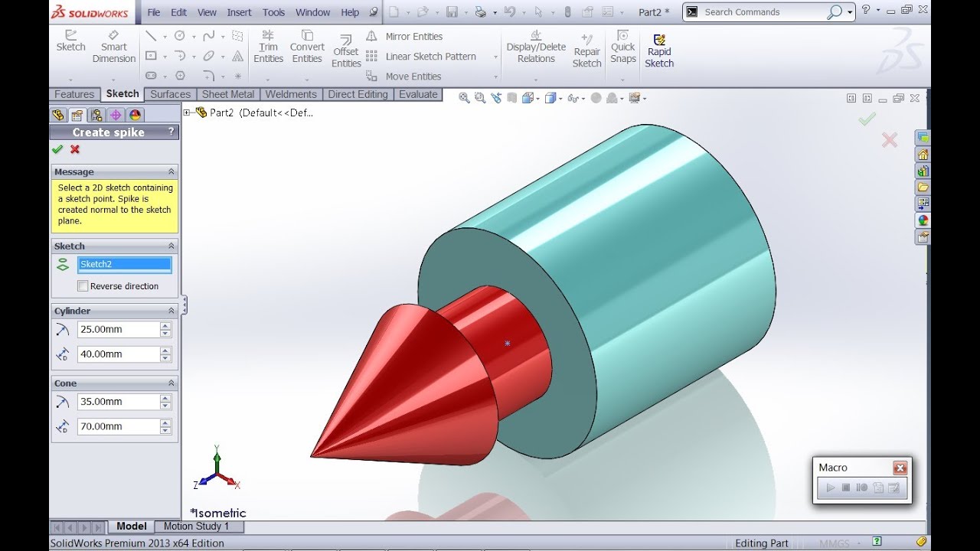Viewport: 980px width, 551px height.
Task: Click the cylinder 25.00mm value field
Action: click(118, 329)
